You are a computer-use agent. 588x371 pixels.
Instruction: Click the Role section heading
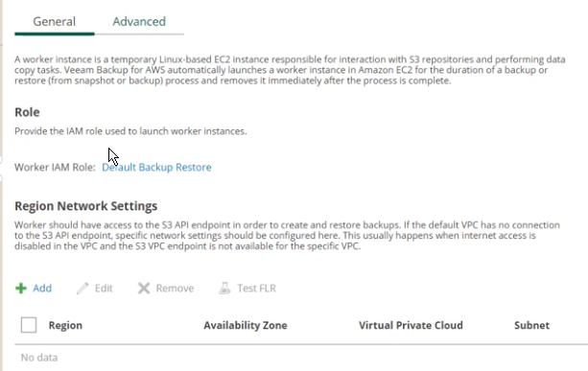(x=27, y=112)
